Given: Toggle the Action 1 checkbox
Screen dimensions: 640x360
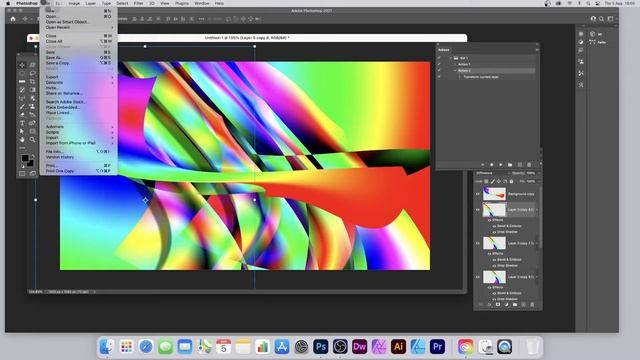Looking at the screenshot, I should click(x=439, y=64).
